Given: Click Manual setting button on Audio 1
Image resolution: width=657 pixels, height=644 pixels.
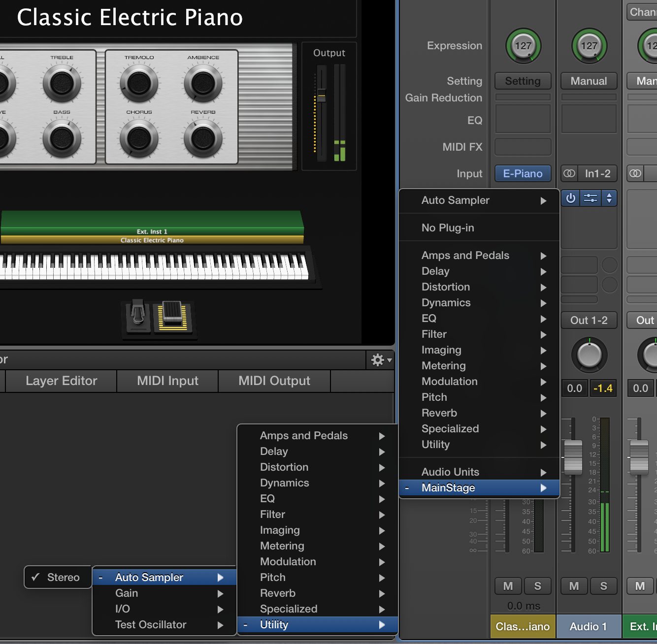Looking at the screenshot, I should (589, 81).
